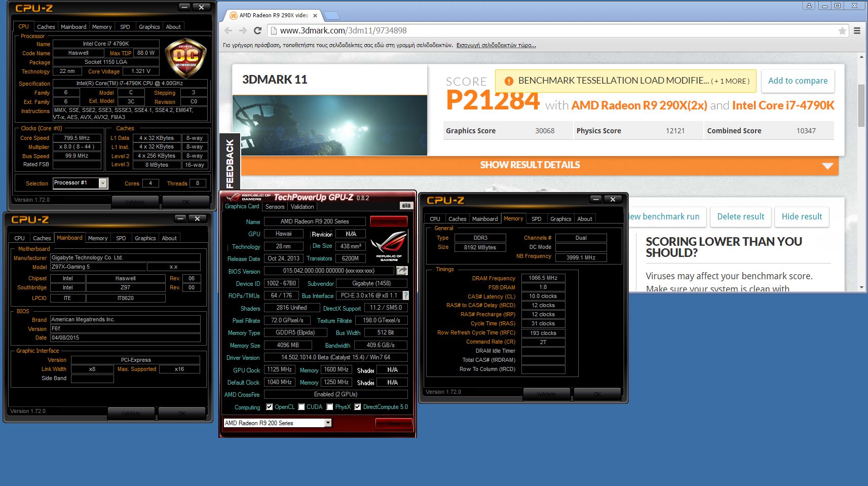The height and width of the screenshot is (486, 868).
Task: Open the Processor #1 selection dropdown
Action: (x=103, y=183)
